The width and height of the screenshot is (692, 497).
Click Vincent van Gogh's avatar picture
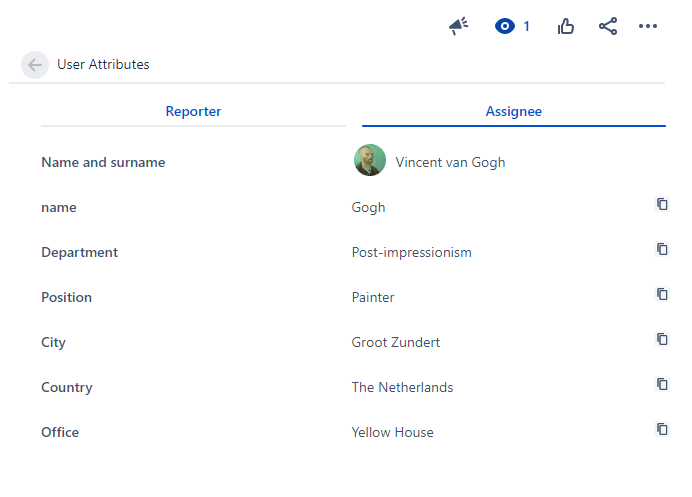click(370, 161)
